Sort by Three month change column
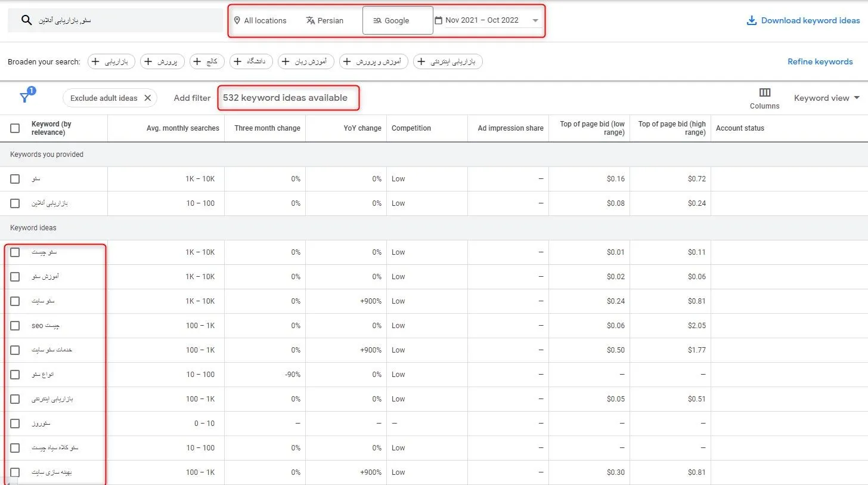The image size is (868, 485). pyautogui.click(x=267, y=128)
